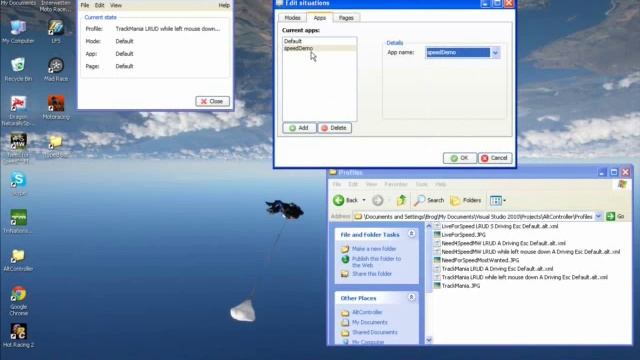Select Default in the Current apps list

click(x=320, y=41)
